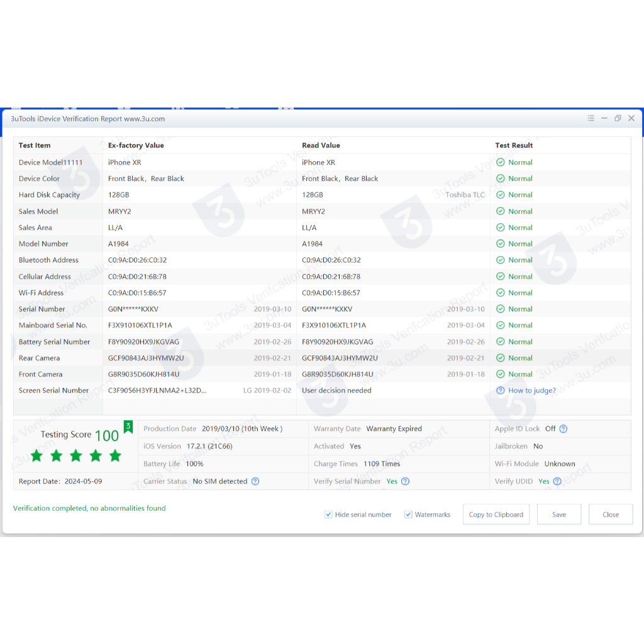
Task: Click the Report Date 2024-05-09 text
Action: tap(60, 481)
